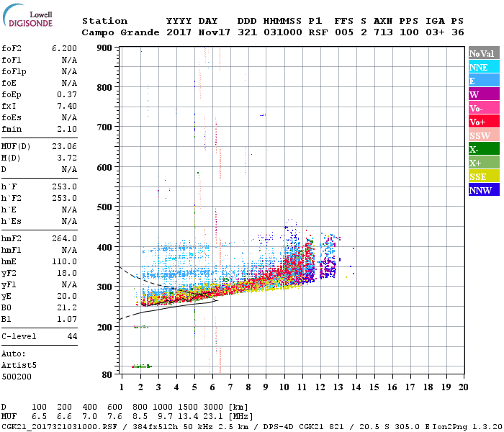Click the 80 km height axis label
The height and width of the screenshot is (432, 504).
pos(107,375)
